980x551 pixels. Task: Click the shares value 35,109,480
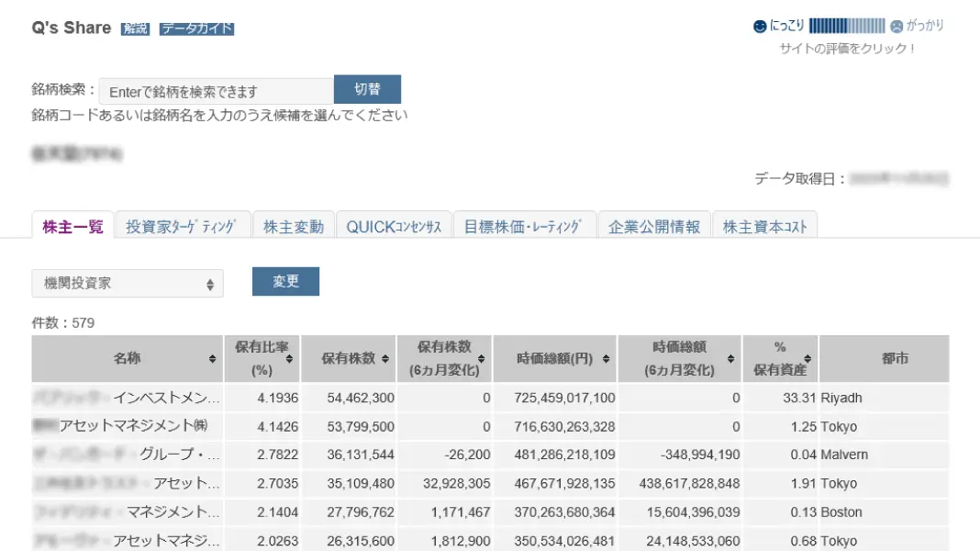(361, 483)
